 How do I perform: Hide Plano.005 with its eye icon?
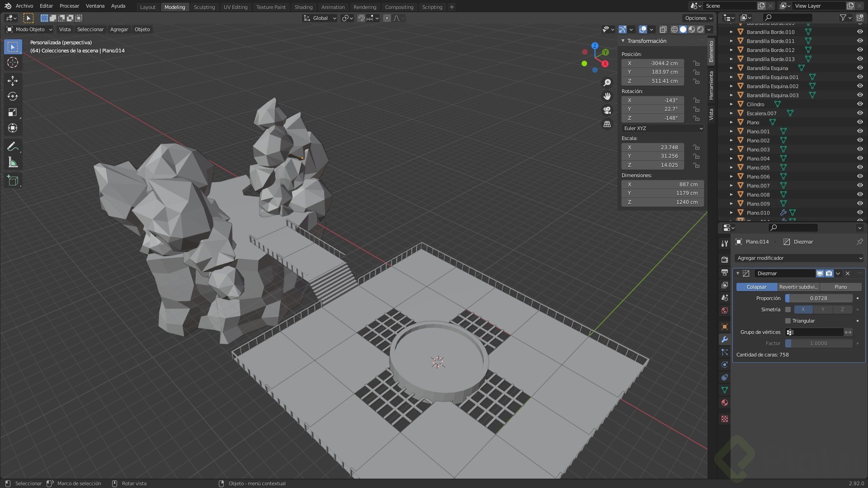click(x=859, y=167)
